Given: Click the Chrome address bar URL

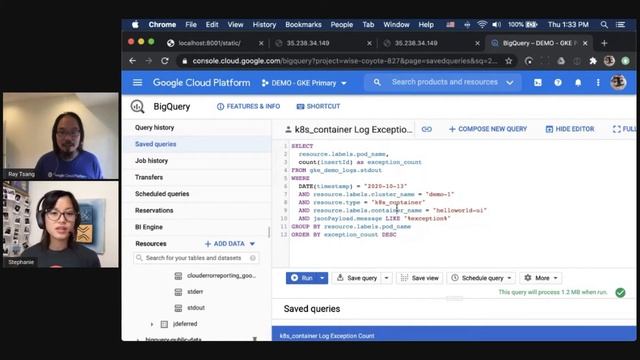Looking at the screenshot, I should tap(345, 61).
